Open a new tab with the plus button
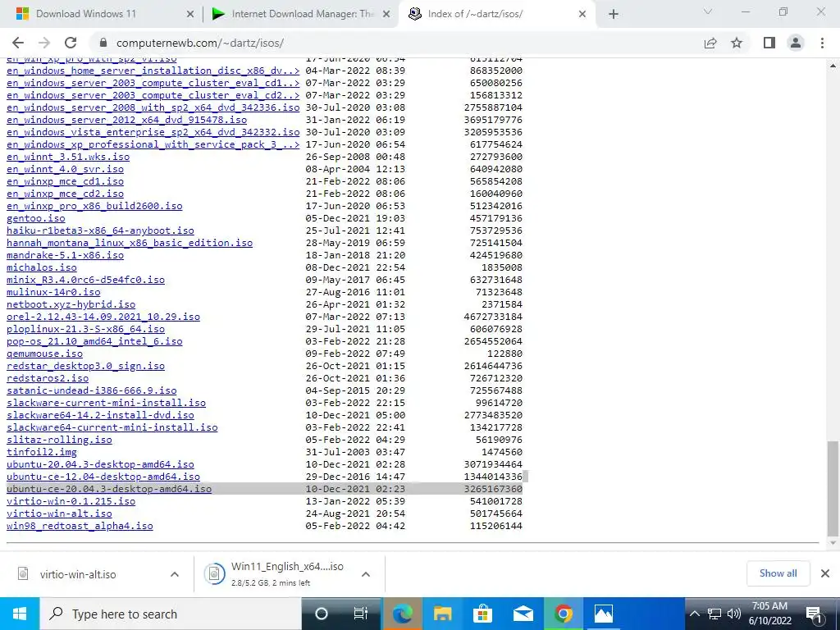The width and height of the screenshot is (840, 630). click(x=614, y=14)
